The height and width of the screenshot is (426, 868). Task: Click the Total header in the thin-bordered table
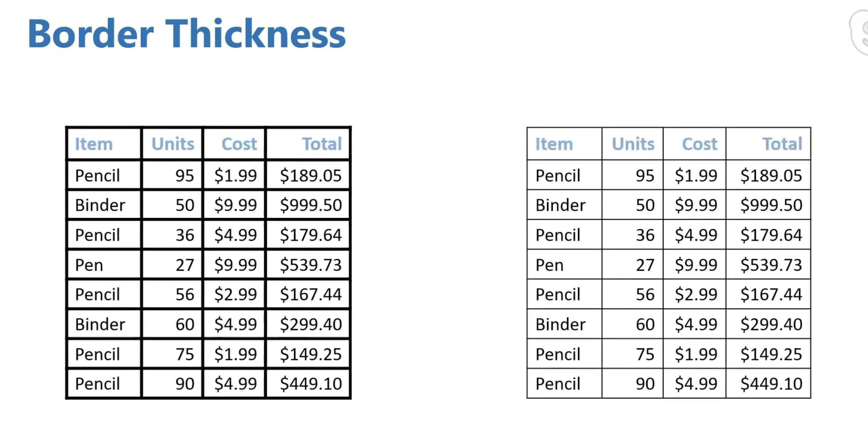coord(782,144)
